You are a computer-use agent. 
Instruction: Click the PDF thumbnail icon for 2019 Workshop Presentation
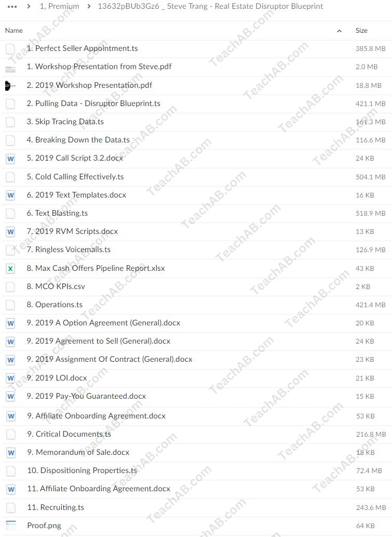click(x=10, y=85)
